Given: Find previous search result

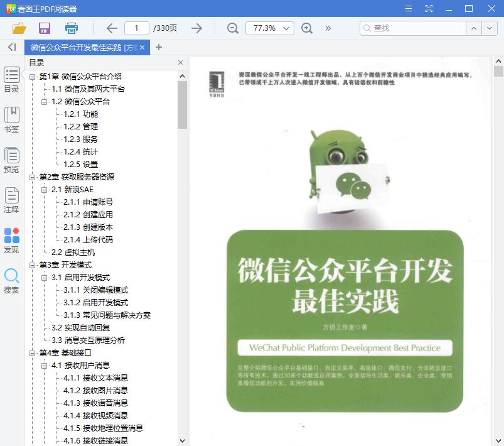Looking at the screenshot, I should tap(474, 28).
